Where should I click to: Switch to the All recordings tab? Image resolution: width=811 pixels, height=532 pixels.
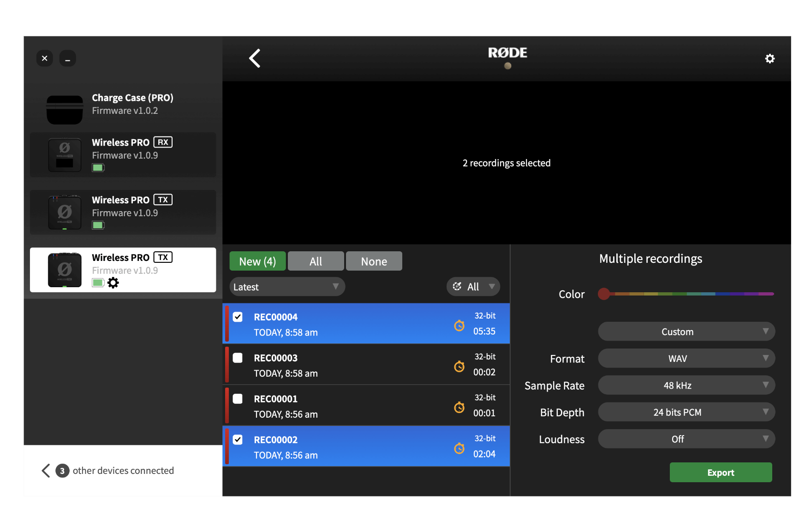(x=316, y=261)
